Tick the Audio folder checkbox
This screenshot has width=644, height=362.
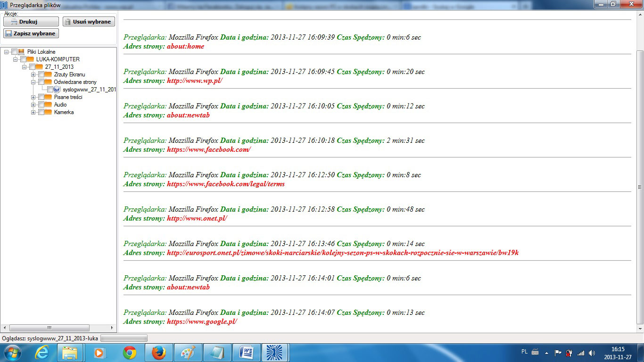41,105
